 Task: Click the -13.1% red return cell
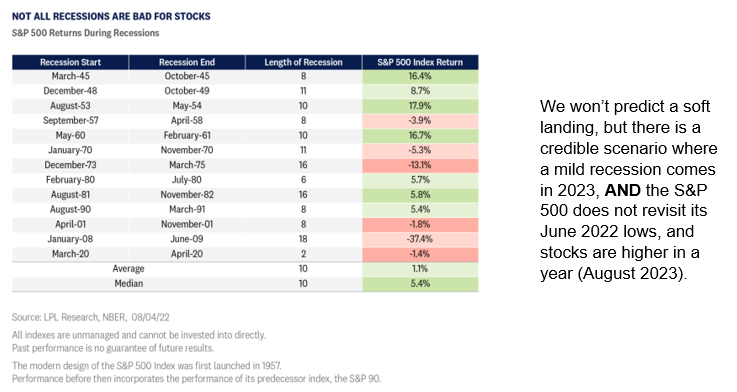(420, 165)
